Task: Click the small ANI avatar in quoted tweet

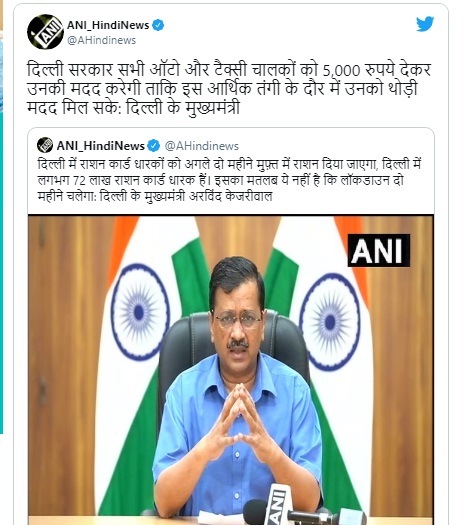Action: click(x=45, y=145)
